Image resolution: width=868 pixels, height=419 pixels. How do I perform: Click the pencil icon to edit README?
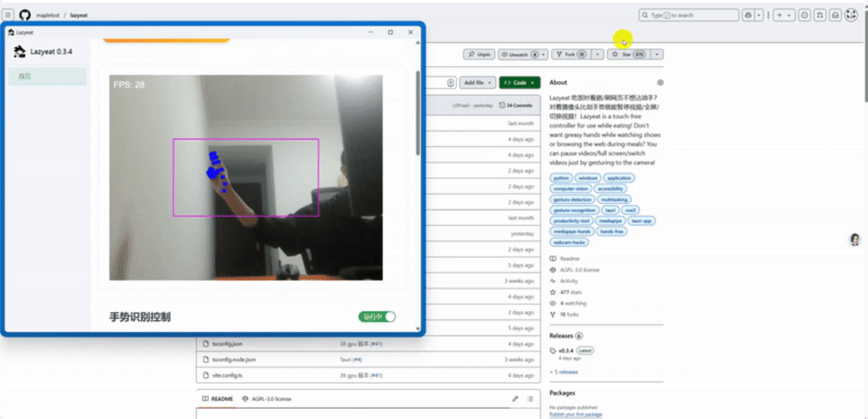coord(515,399)
